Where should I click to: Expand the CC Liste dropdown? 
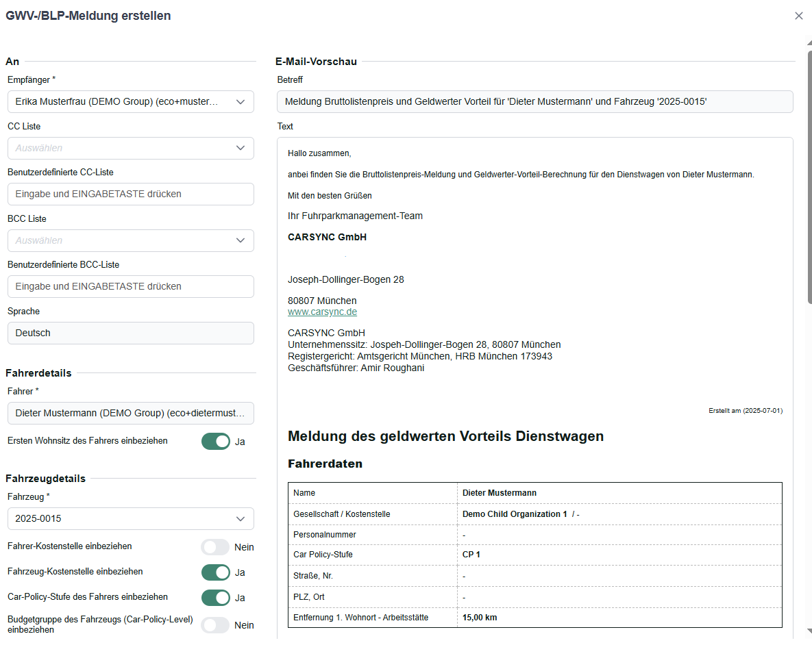point(130,148)
